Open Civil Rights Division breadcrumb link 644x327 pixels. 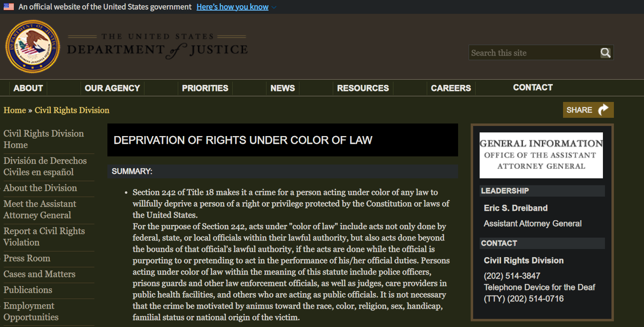[72, 110]
